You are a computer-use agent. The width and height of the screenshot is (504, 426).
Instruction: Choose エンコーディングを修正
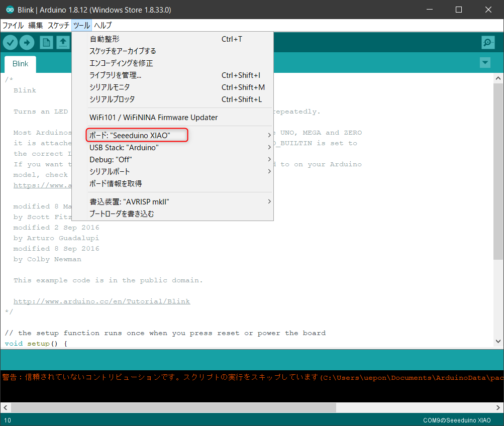(180, 63)
